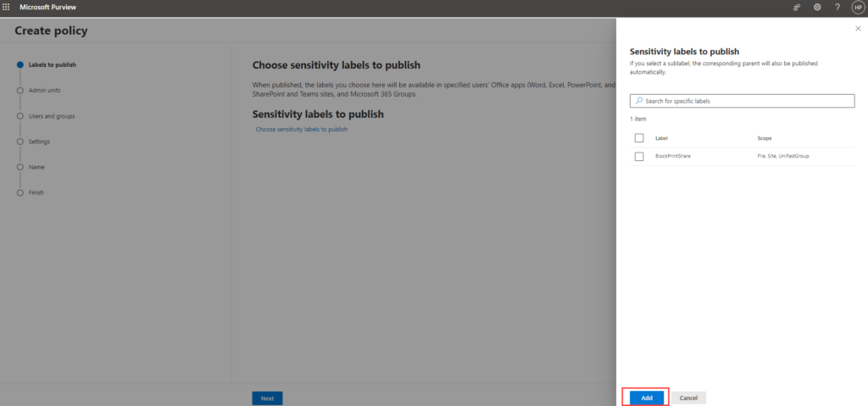Image resolution: width=868 pixels, height=406 pixels.
Task: Click the Microsoft Purview title
Action: point(43,7)
